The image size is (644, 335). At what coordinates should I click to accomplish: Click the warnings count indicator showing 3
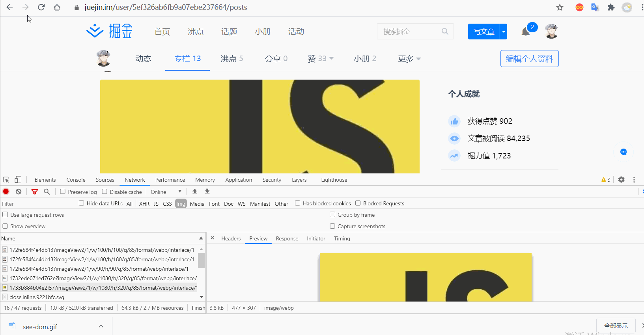tap(606, 180)
